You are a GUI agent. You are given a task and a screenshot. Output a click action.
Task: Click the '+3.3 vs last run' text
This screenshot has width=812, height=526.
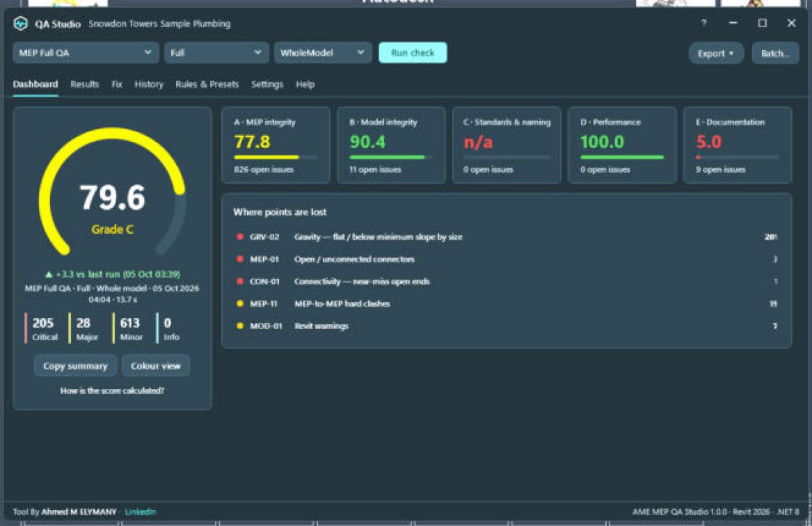(113, 274)
